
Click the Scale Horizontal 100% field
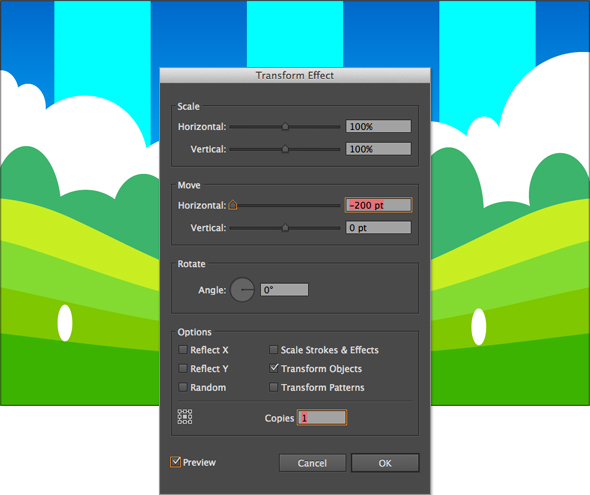(379, 126)
